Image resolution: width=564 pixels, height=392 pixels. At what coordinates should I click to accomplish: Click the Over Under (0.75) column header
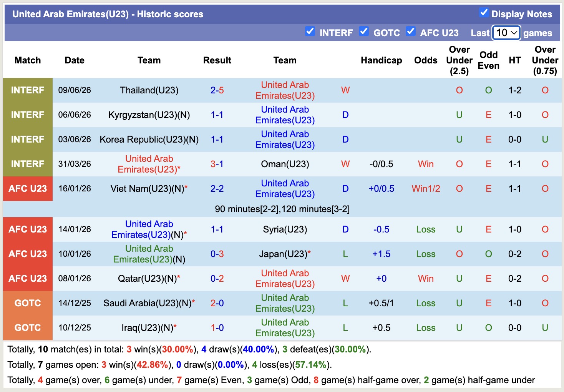coord(545,60)
